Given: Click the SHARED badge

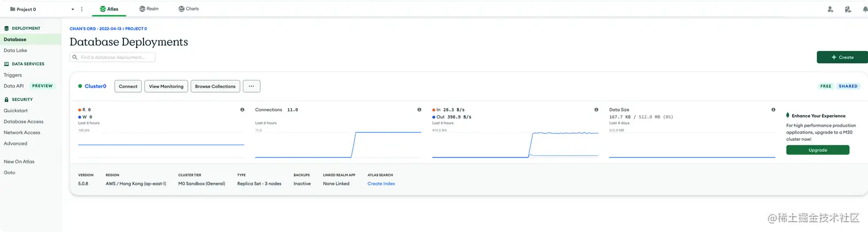Looking at the screenshot, I should click(x=848, y=86).
